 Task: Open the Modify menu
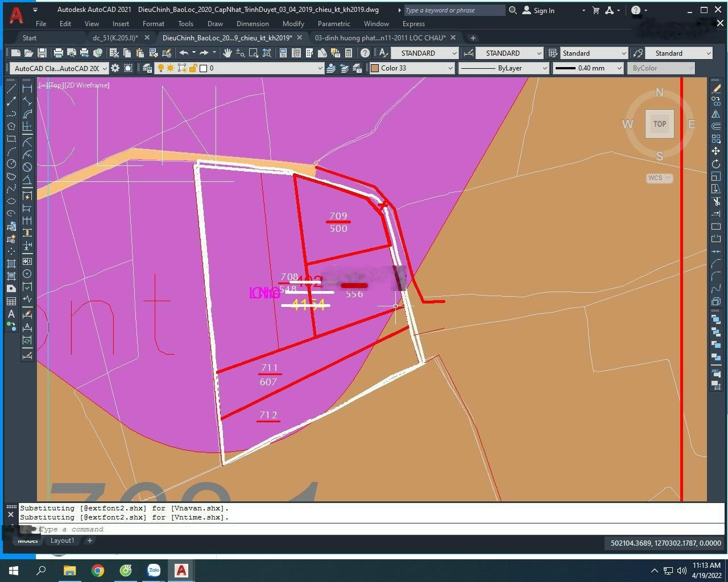coord(293,24)
